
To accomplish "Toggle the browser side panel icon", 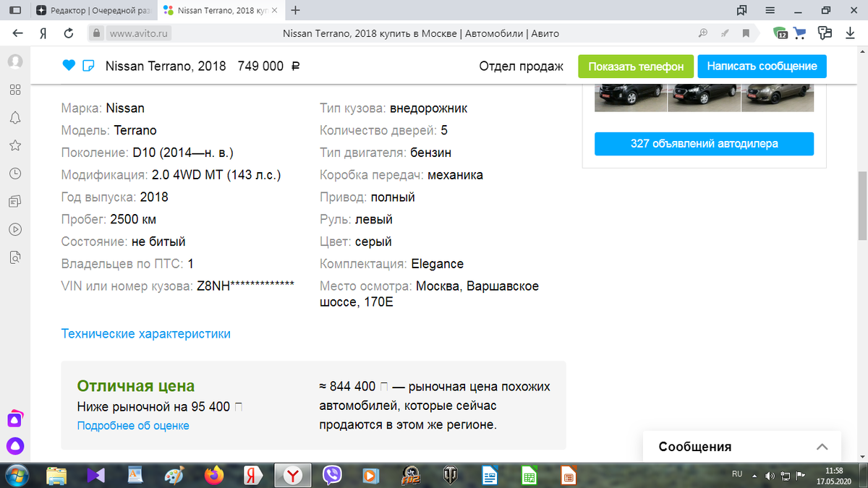I will [15, 10].
